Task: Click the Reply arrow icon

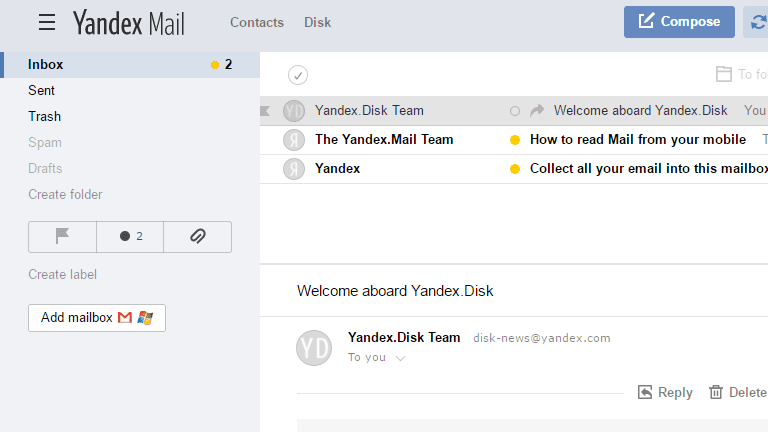Action: [645, 392]
